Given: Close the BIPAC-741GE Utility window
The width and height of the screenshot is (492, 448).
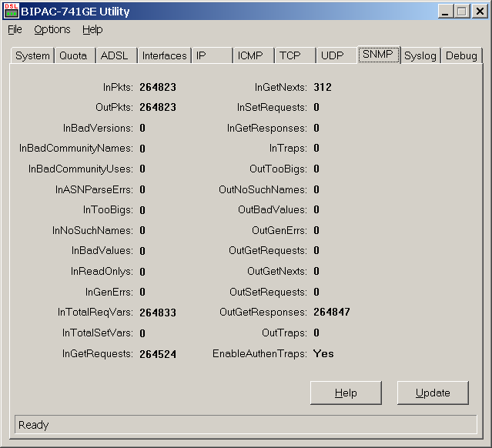Looking at the screenshot, I should [480, 12].
